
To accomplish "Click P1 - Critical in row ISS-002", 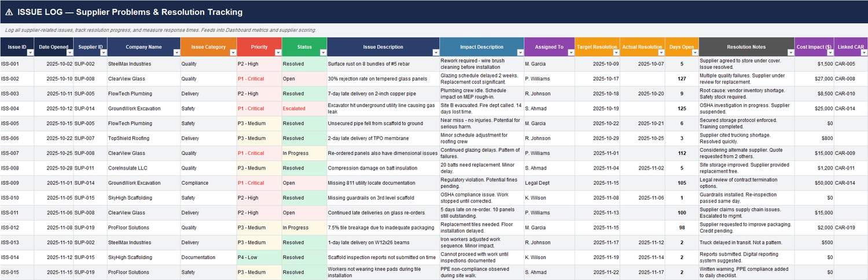I will click(259, 79).
